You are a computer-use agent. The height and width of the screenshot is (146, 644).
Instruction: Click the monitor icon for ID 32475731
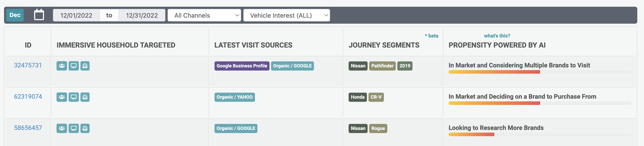74,66
